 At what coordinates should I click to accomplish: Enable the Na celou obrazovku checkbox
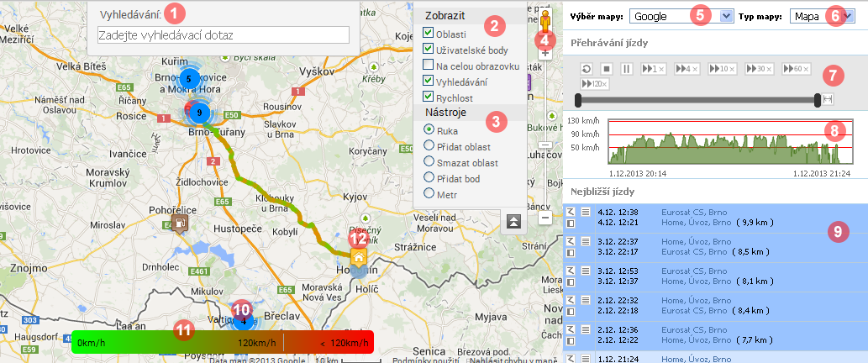tap(428, 65)
